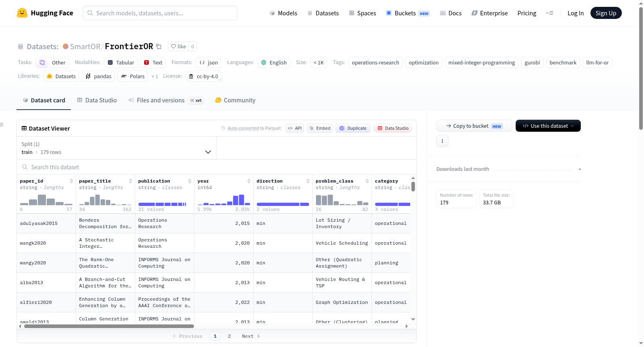Filter by the operations-research tag

(376, 62)
